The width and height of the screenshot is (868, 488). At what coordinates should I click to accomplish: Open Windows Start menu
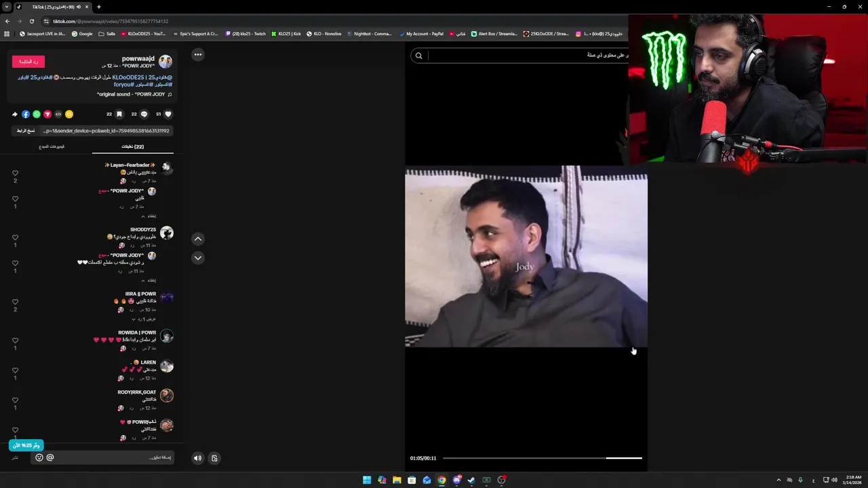(x=367, y=480)
